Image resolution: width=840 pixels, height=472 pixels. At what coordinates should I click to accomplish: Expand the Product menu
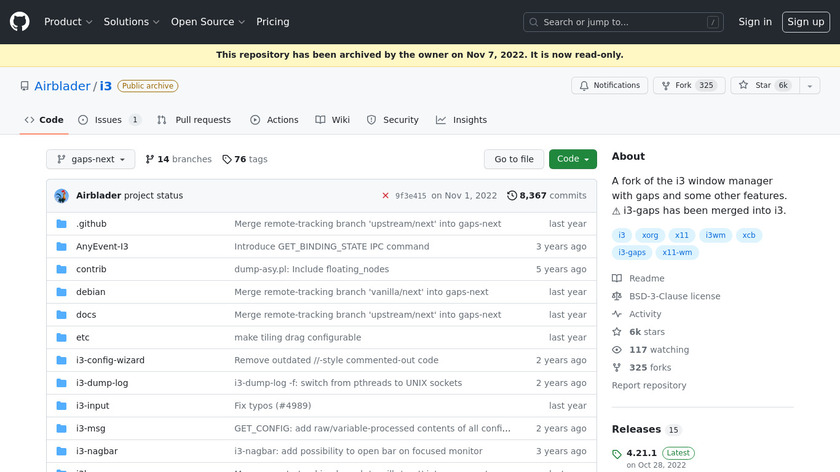(68, 22)
